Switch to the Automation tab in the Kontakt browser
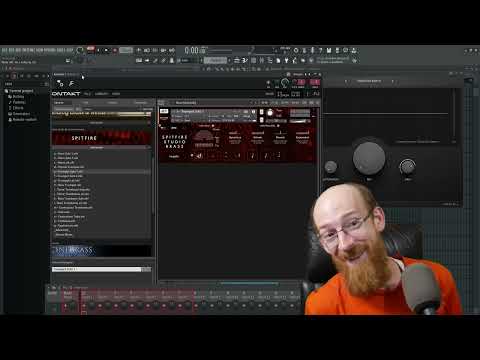 [x=140, y=102]
